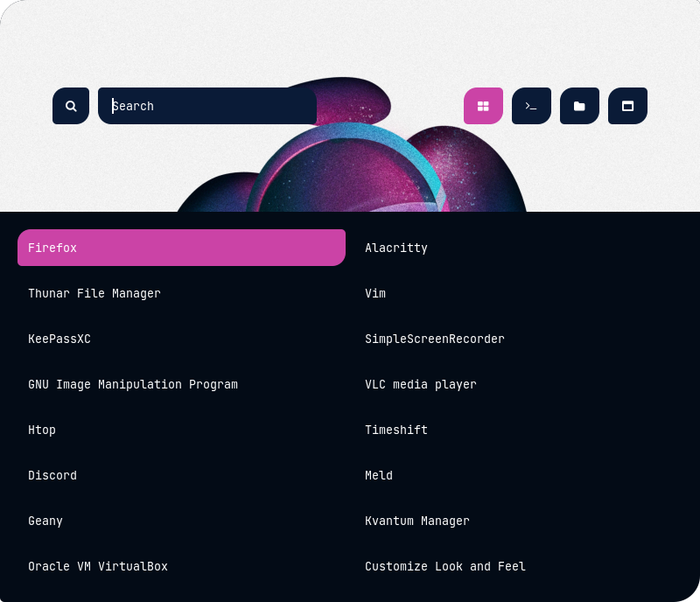Launch KeePassXC password manager
The width and height of the screenshot is (700, 602).
tap(59, 339)
